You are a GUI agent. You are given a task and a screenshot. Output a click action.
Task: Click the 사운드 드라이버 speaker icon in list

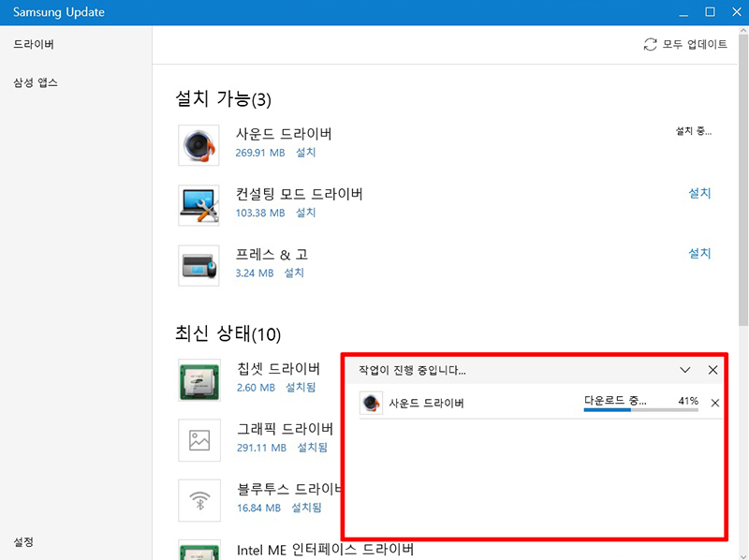[198, 145]
